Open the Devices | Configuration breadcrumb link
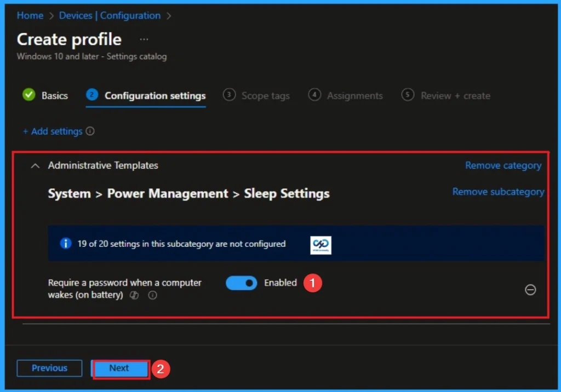The height and width of the screenshot is (392, 561). coord(110,15)
